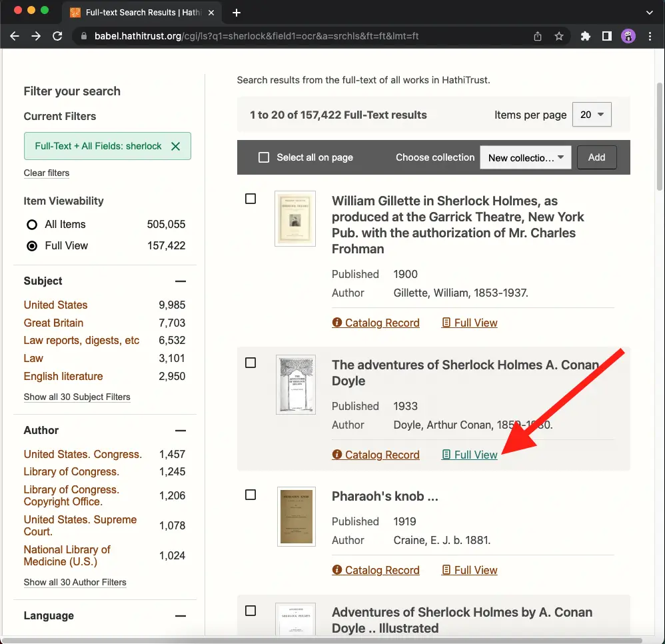The image size is (665, 644).
Task: Check the Select all on page checkbox
Action: pos(264,157)
